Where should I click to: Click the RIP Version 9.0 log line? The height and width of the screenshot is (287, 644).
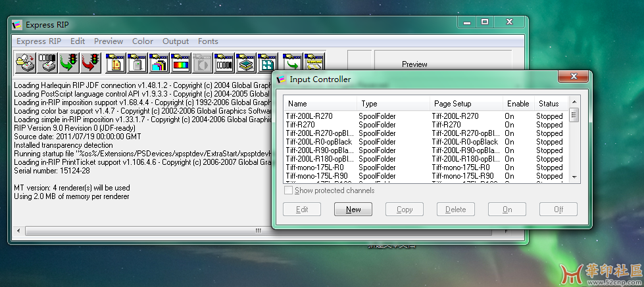tap(74, 128)
